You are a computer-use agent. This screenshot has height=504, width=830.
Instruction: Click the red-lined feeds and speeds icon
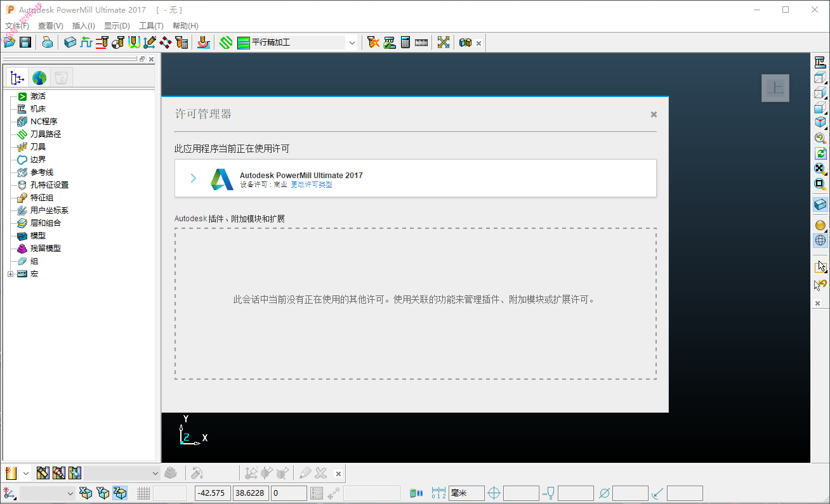(102, 42)
